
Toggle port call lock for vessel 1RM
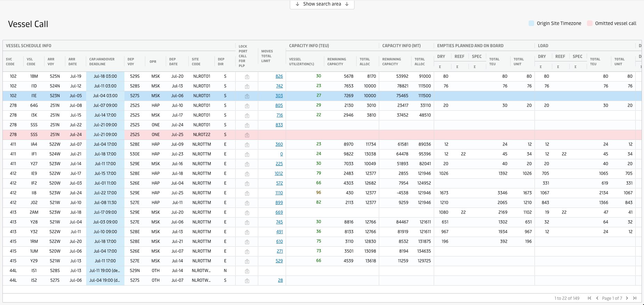click(x=247, y=242)
